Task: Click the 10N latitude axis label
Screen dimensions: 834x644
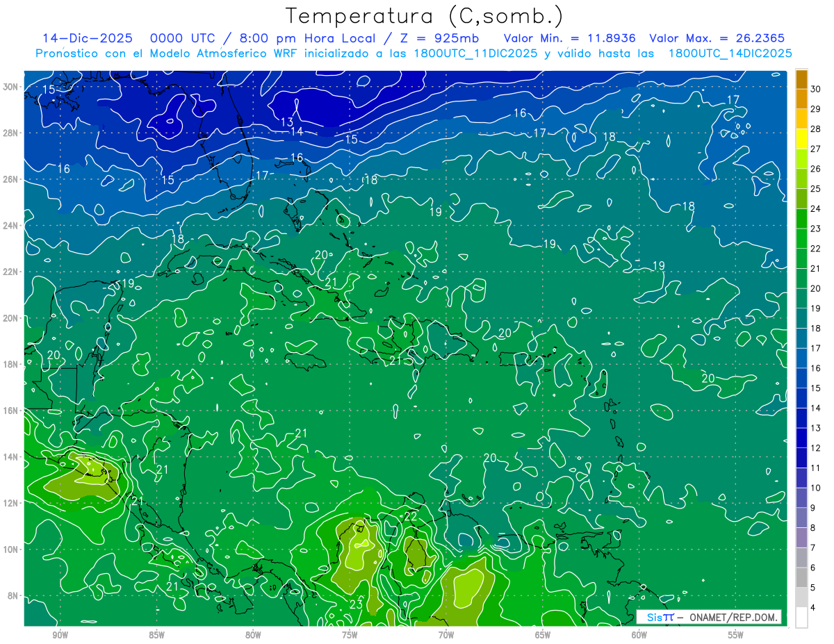Action: click(12, 550)
